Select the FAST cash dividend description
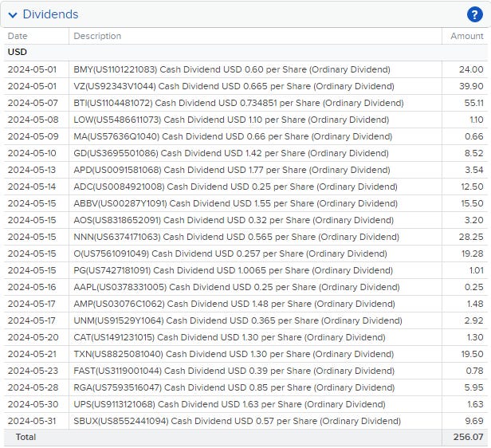Viewport: 491px width, 448px height. (234, 371)
